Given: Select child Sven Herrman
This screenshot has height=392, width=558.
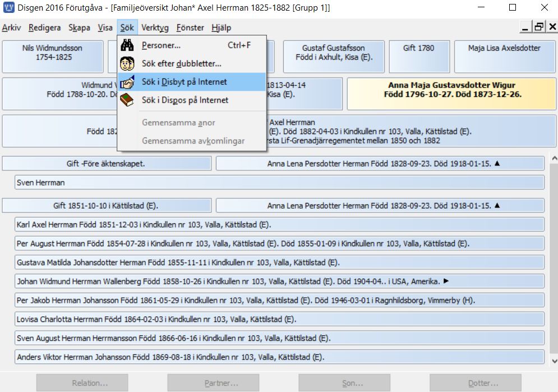Looking at the screenshot, I should 279,182.
